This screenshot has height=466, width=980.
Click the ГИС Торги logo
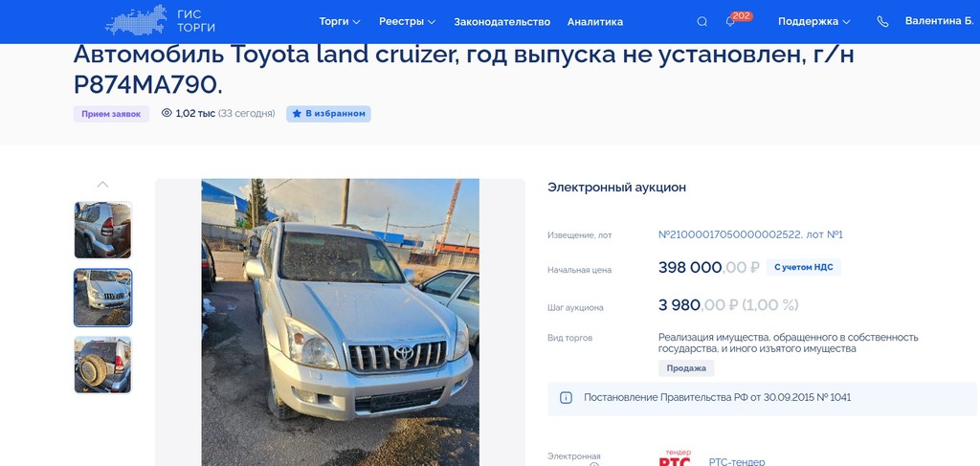160,21
